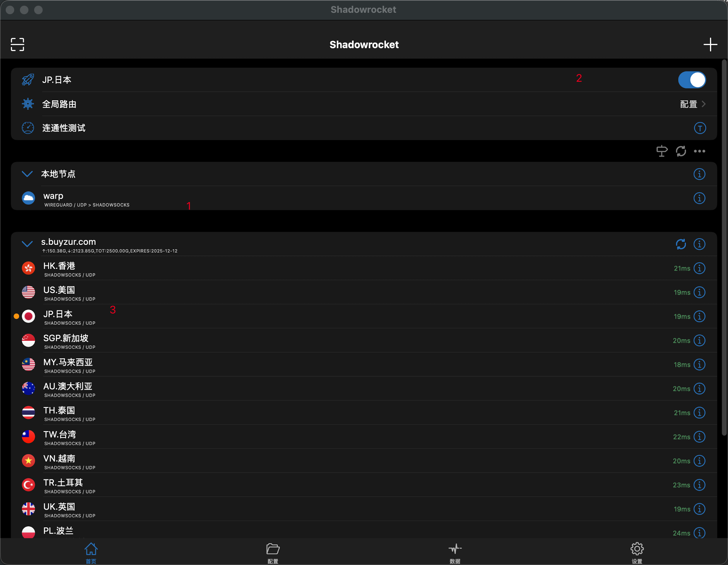Click the signpost icon above server list
The width and height of the screenshot is (728, 565).
coord(662,151)
